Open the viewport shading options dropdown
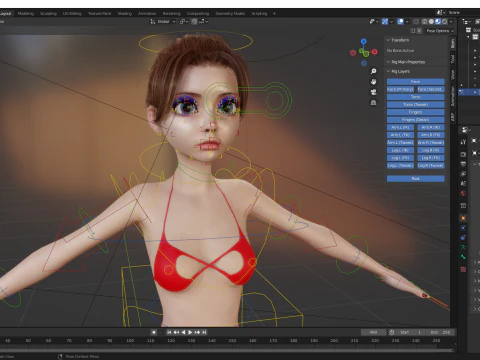The image size is (480, 360). click(x=451, y=22)
